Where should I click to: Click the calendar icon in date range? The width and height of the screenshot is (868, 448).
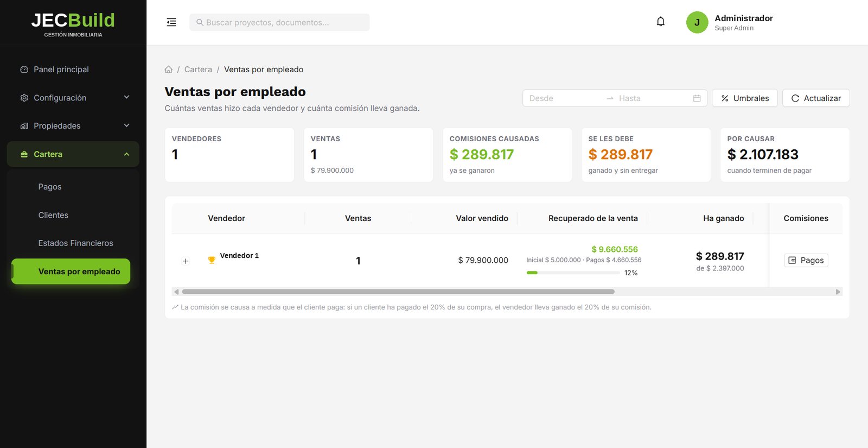pos(697,98)
